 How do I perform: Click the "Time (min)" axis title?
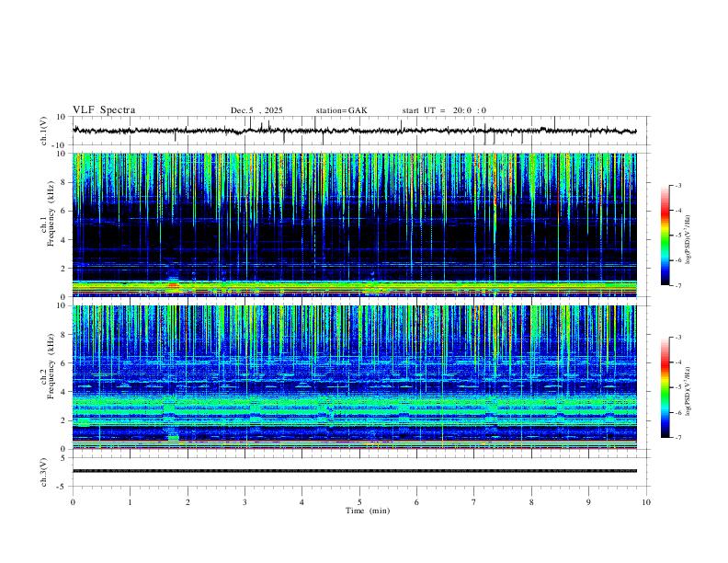(x=368, y=511)
